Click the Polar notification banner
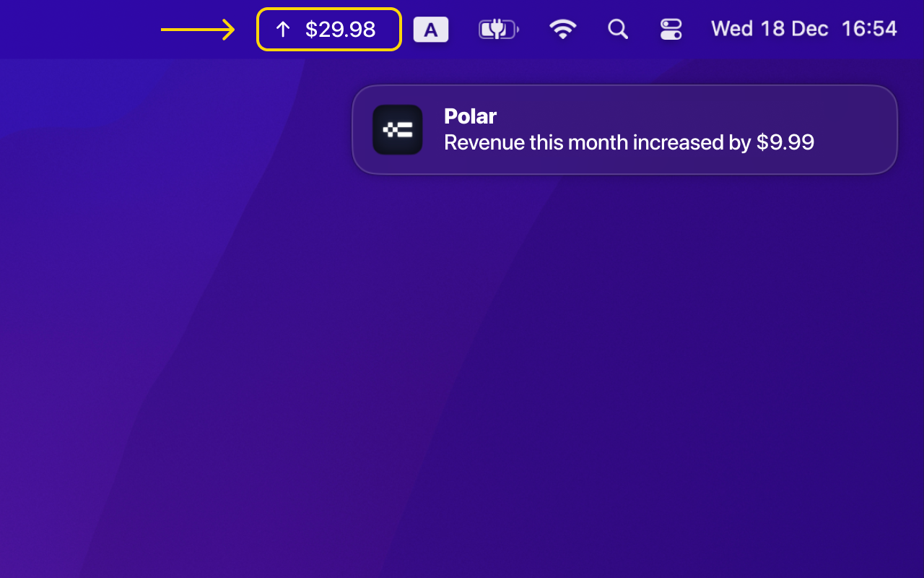Image resolution: width=924 pixels, height=578 pixels. coord(624,129)
